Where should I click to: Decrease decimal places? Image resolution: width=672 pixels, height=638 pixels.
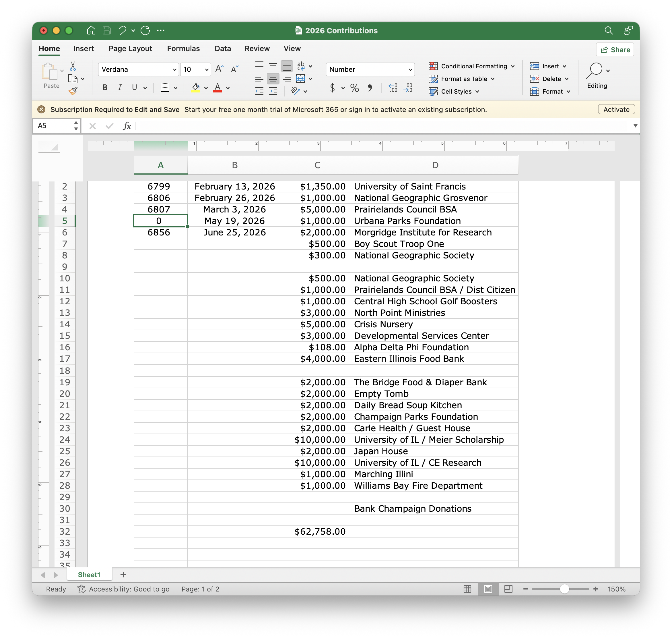click(x=408, y=88)
